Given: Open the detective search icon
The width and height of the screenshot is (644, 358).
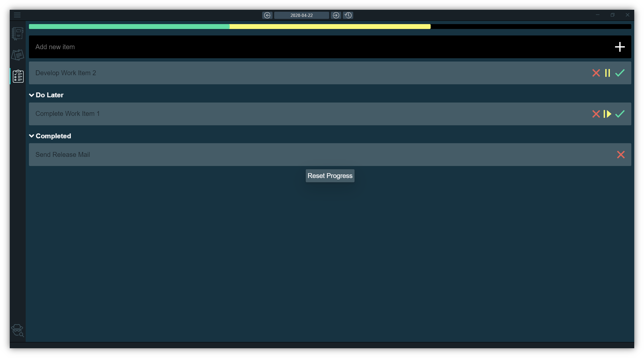Looking at the screenshot, I should pyautogui.click(x=18, y=330).
